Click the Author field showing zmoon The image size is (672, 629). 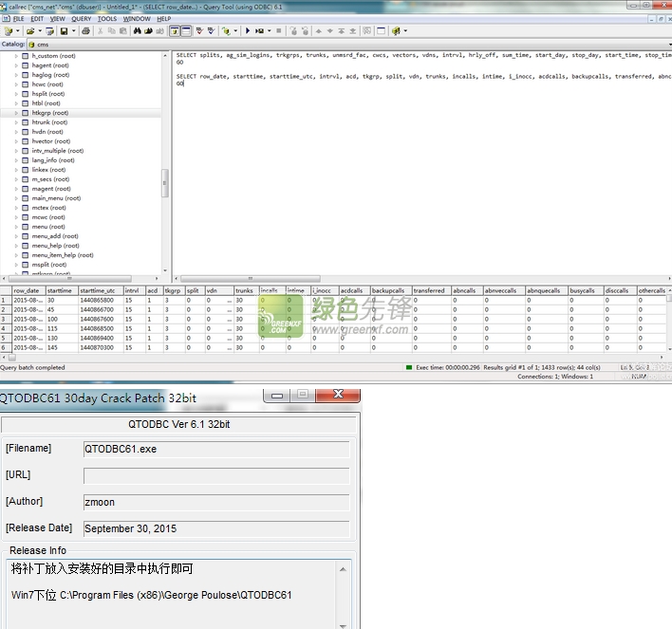[216, 503]
